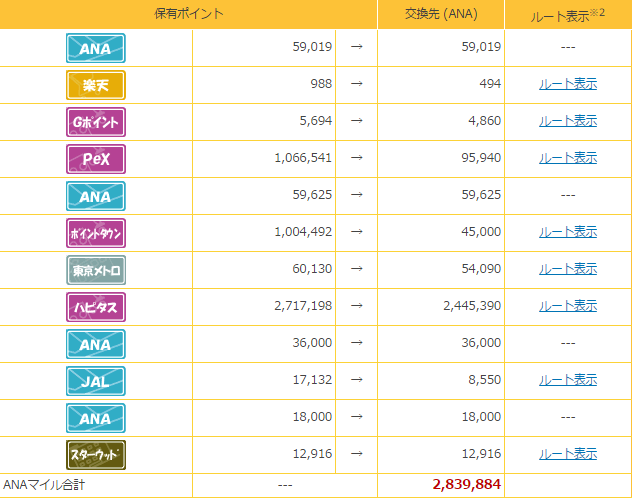Image resolution: width=632 pixels, height=498 pixels.
Task: Select the Gポイント badge
Action: pyautogui.click(x=96, y=122)
